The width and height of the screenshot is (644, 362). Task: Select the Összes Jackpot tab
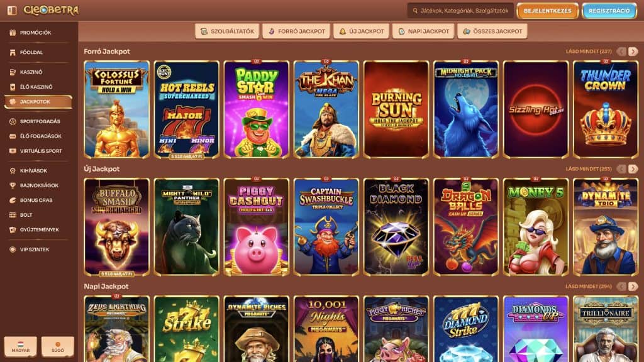(492, 31)
